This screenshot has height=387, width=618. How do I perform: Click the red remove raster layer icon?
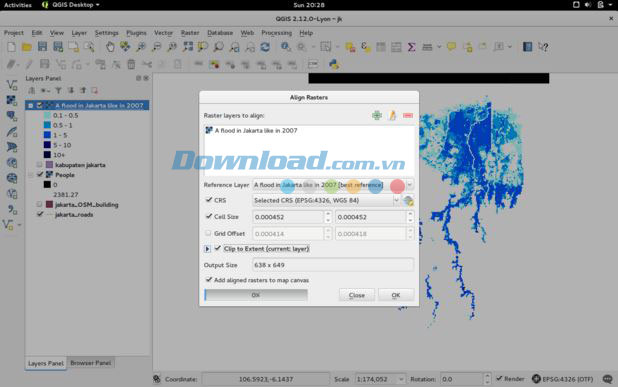[x=408, y=115]
